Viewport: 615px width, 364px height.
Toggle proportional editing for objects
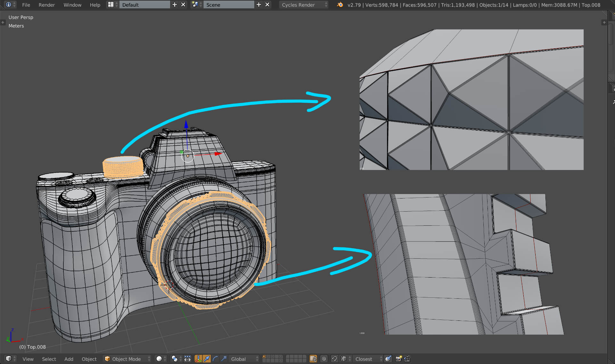point(324,359)
